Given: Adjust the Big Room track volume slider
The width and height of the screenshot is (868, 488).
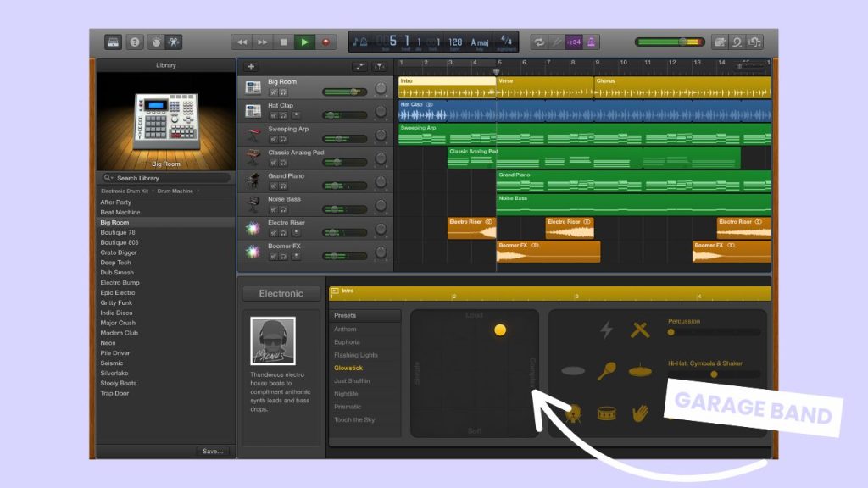Looking at the screenshot, I should click(x=344, y=91).
